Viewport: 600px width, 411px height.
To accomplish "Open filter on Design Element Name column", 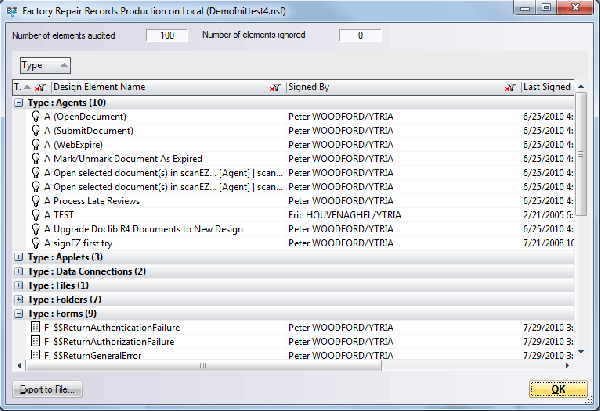I will click(275, 88).
